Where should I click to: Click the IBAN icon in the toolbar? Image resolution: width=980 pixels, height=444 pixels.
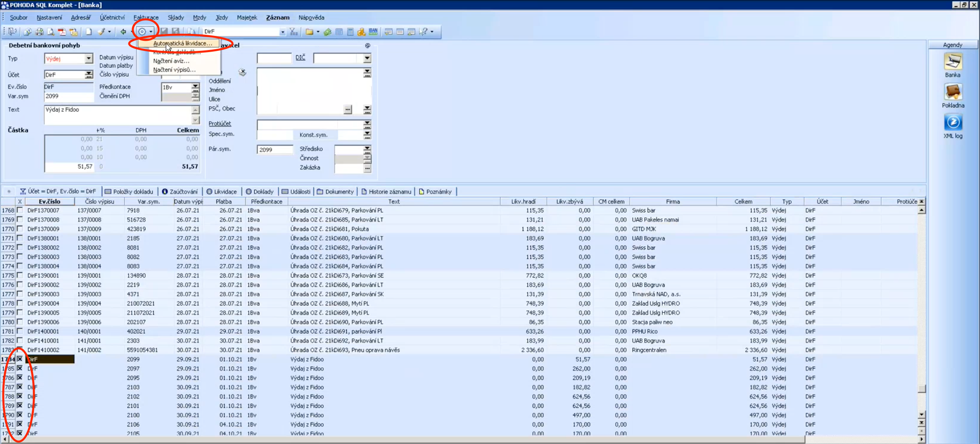pyautogui.click(x=373, y=31)
